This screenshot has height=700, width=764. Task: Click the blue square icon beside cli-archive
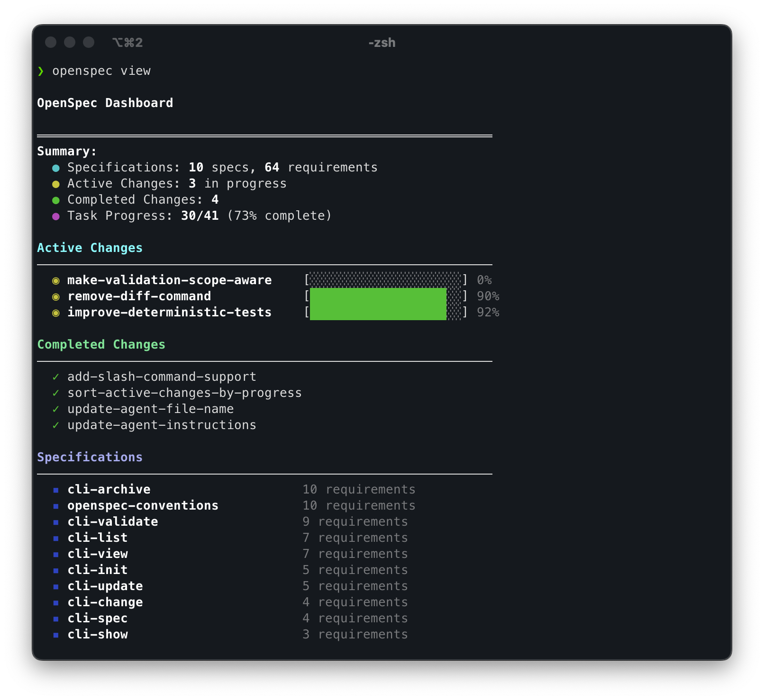[56, 490]
